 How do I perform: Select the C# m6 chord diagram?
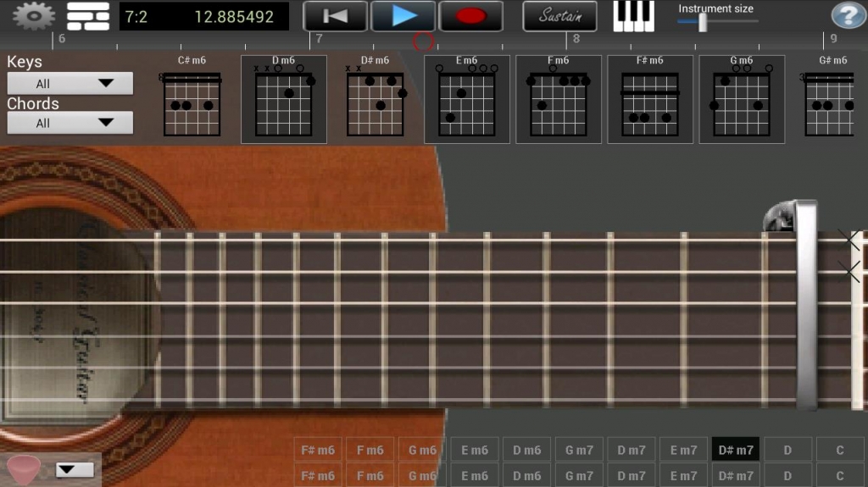[192, 98]
